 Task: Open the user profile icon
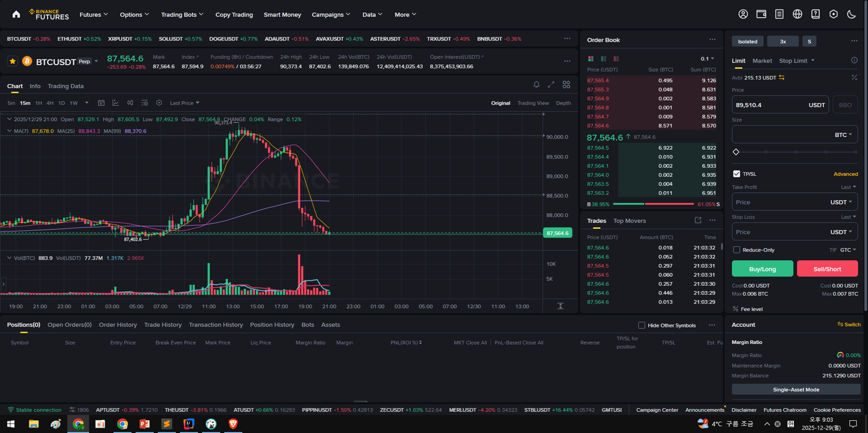[743, 14]
